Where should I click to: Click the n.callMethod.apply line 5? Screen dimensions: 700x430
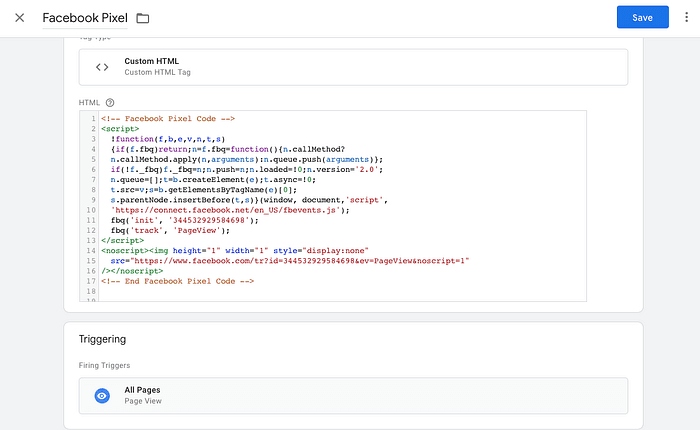point(247,159)
